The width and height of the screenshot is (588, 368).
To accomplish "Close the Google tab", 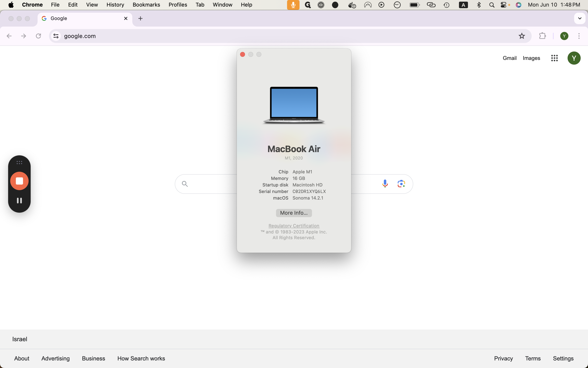I will point(126,18).
